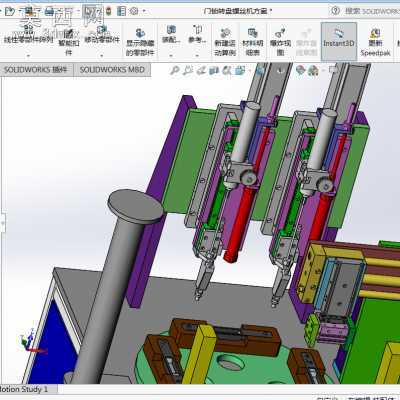Switch to the SOLIDWORKS 插件 tab
Viewport: 400px width, 400px height.
click(36, 70)
